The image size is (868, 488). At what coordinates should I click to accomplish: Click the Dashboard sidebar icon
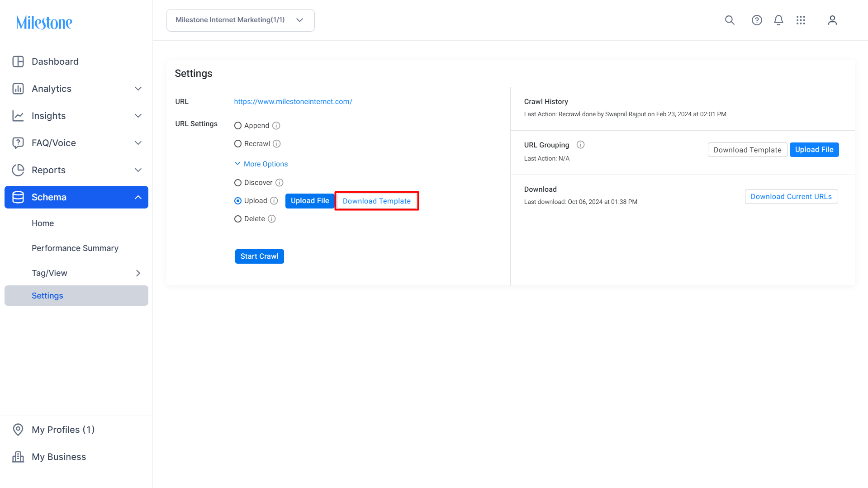coord(18,62)
